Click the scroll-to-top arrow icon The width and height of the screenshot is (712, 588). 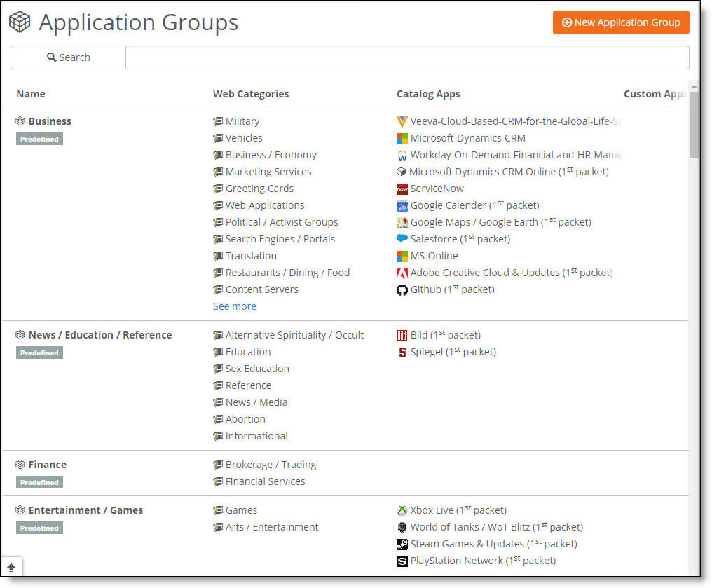click(11, 567)
